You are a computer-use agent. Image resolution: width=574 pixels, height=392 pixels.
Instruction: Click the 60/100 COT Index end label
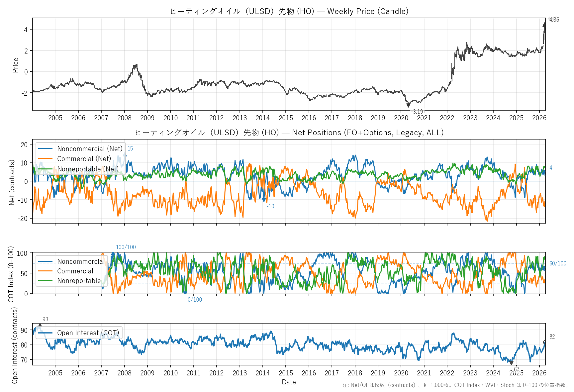557,263
